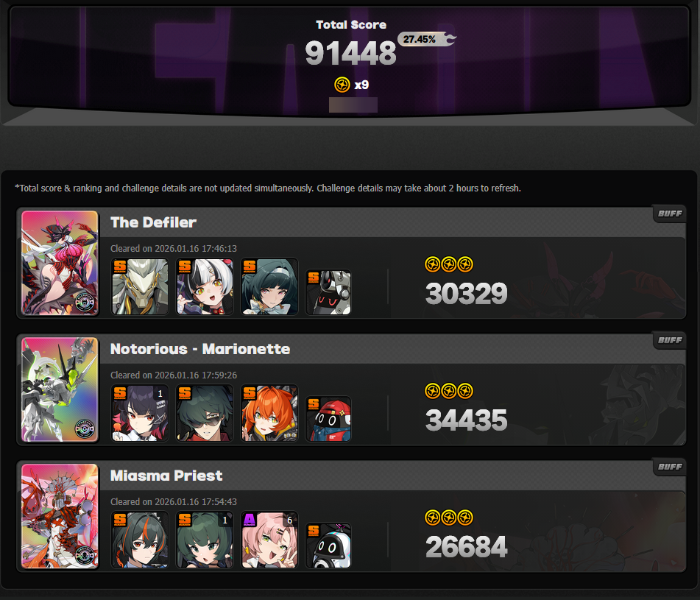The width and height of the screenshot is (700, 600).
Task: Select the black and orange haired agent in Miasma Priest team
Action: tap(140, 540)
